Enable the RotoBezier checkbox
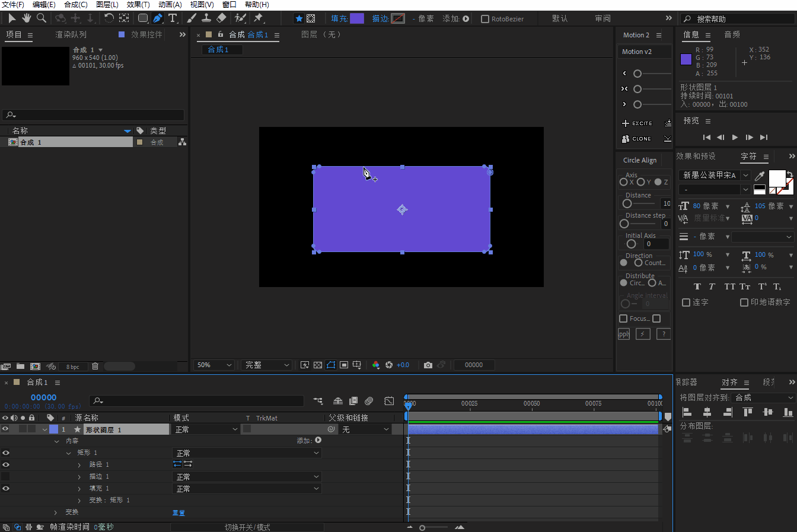This screenshot has width=797, height=532. point(485,19)
